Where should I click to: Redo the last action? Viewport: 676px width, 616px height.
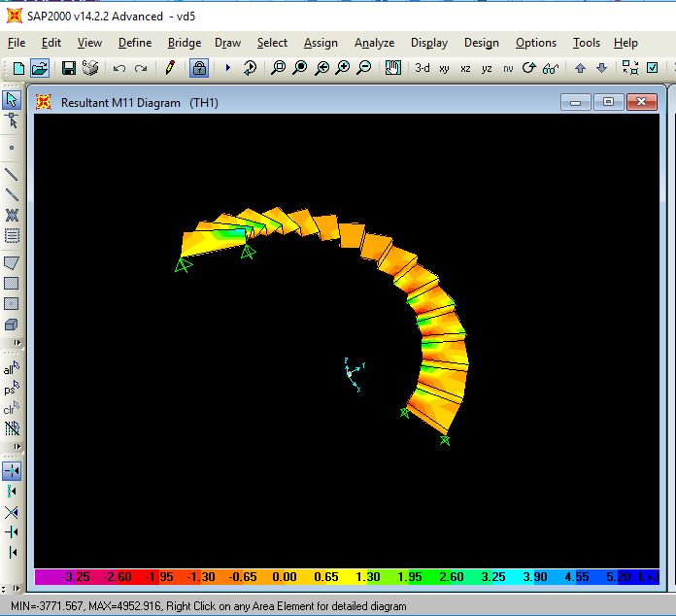141,68
